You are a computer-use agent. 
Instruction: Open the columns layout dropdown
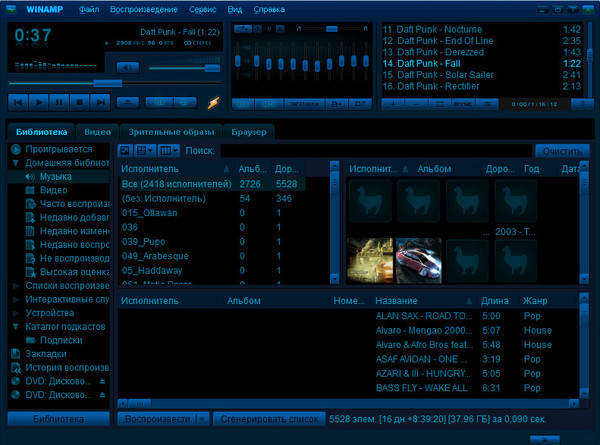click(169, 151)
